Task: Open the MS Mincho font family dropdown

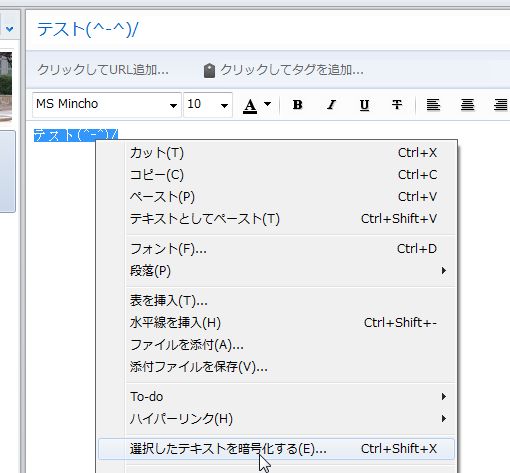Action: (107, 105)
